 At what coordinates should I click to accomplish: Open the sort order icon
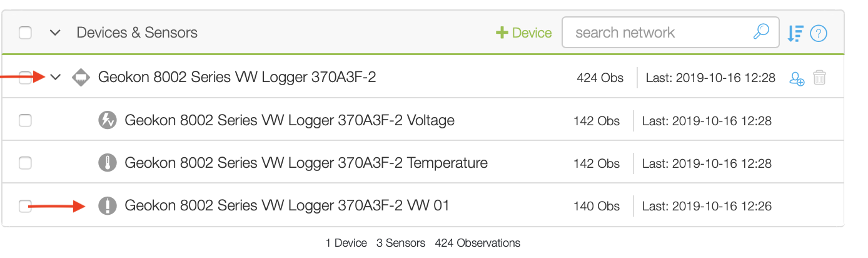(x=795, y=33)
